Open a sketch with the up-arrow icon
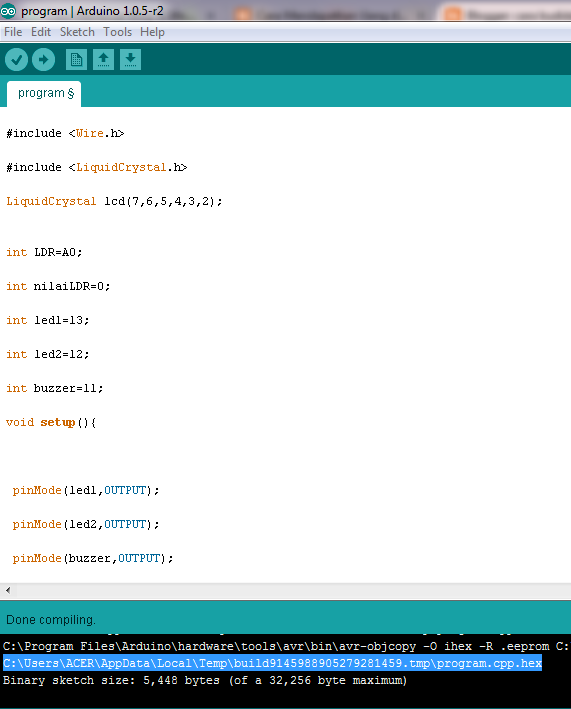571x709 pixels. [103, 60]
